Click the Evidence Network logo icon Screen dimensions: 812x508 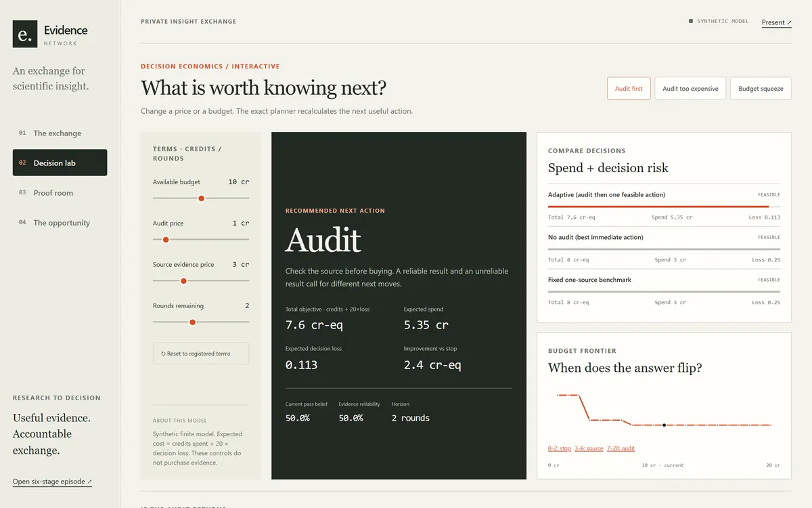[25, 34]
